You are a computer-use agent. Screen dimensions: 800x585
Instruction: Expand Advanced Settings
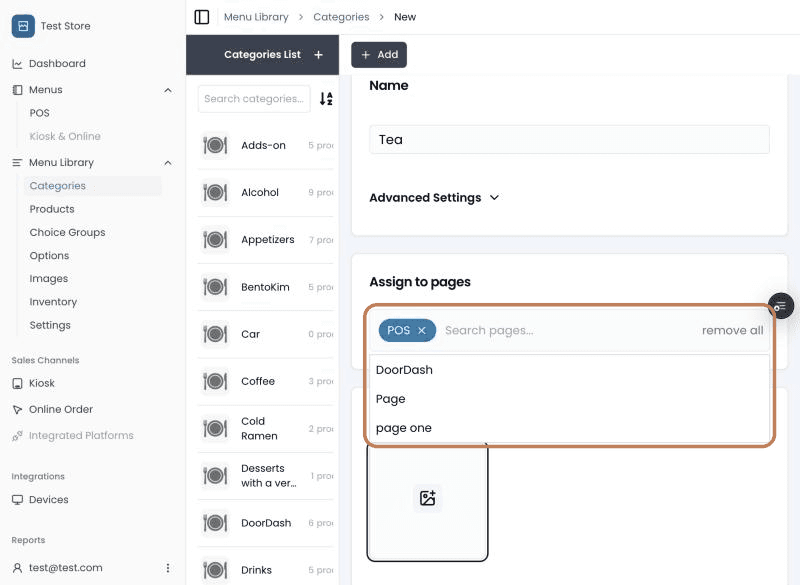tap(434, 198)
